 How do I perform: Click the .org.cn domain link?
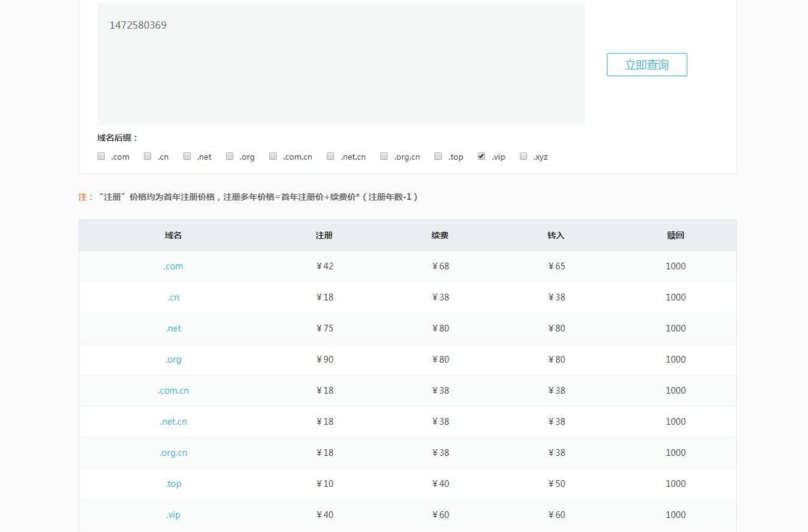coord(173,452)
